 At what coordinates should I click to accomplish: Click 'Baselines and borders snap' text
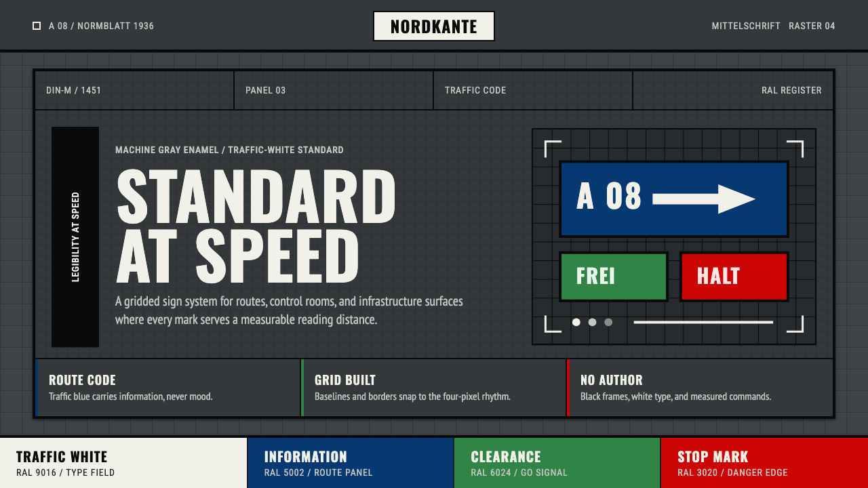pos(412,396)
